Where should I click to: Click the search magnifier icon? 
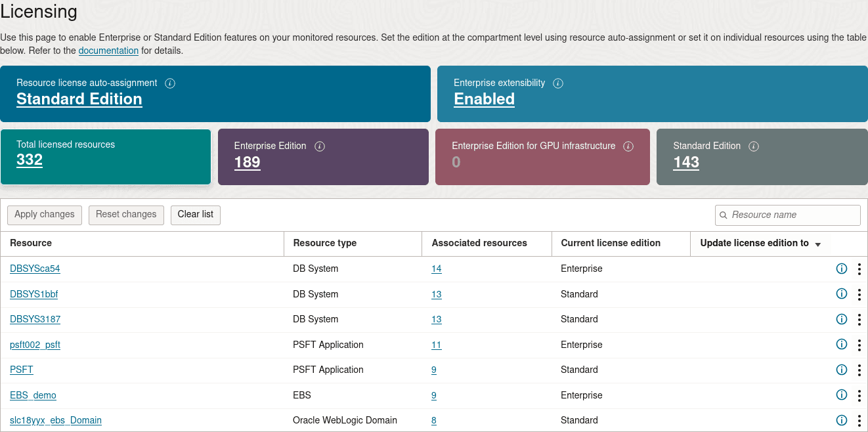724,215
